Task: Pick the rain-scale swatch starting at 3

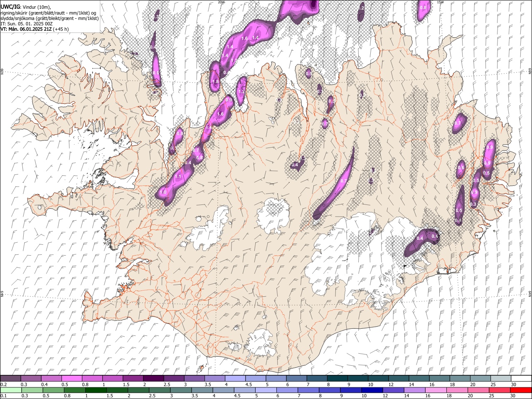Action: coord(181,390)
